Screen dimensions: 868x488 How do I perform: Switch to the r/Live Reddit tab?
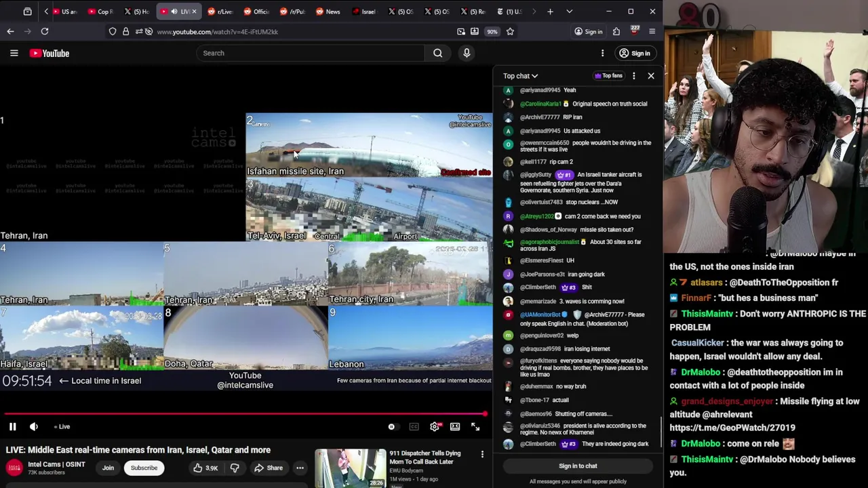tap(220, 12)
